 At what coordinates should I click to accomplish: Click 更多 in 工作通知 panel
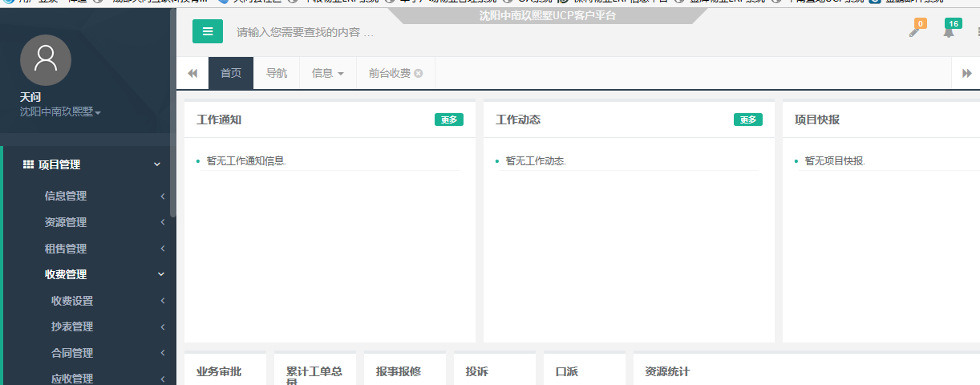coord(449,120)
